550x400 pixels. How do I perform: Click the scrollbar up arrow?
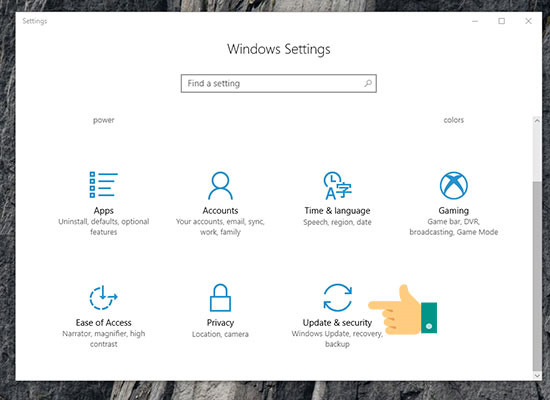click(537, 121)
